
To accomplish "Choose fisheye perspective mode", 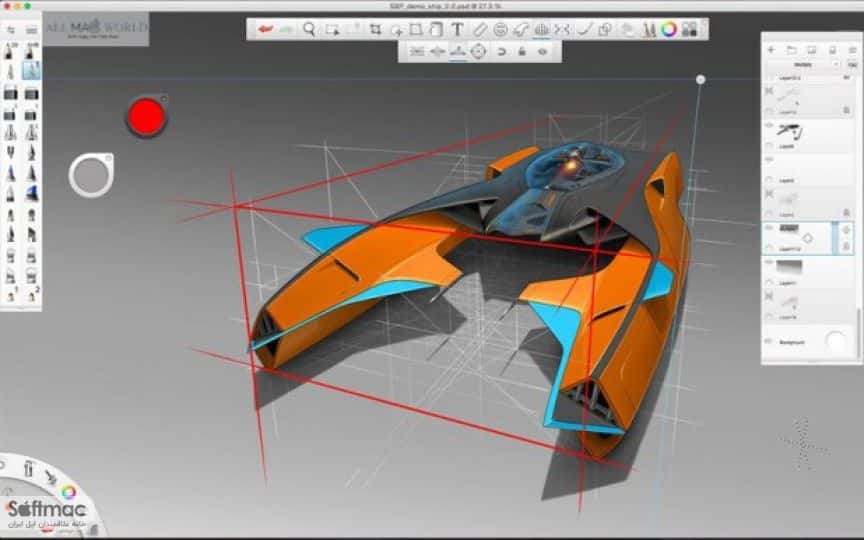I will pos(478,52).
